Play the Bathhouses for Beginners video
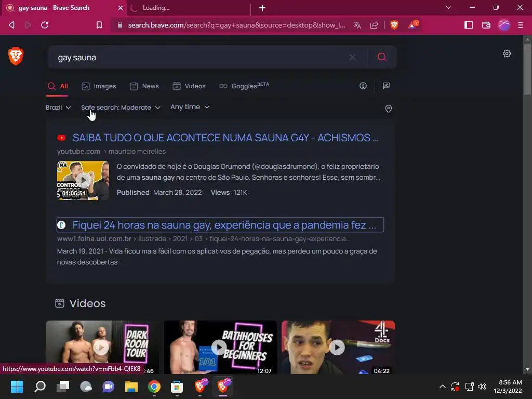The width and height of the screenshot is (532, 399). (x=220, y=347)
